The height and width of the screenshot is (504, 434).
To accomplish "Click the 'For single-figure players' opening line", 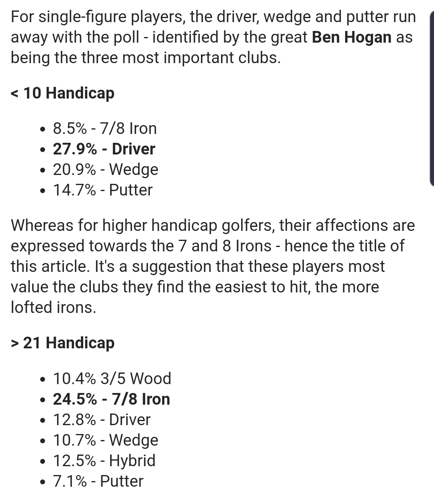I will 213,17.
